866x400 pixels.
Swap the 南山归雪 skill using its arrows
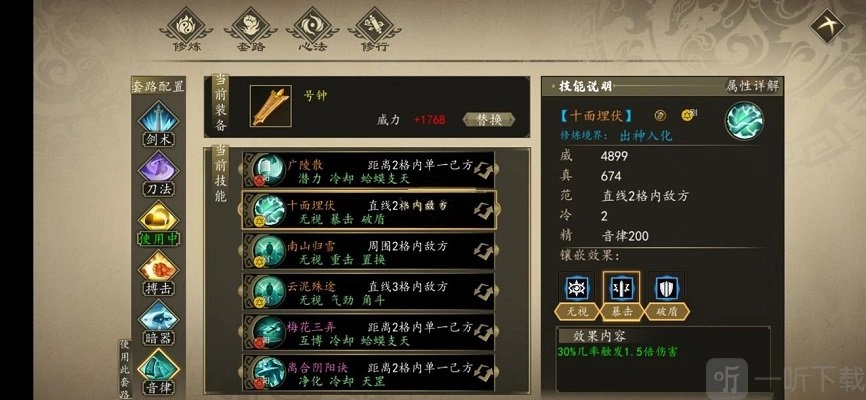tap(483, 251)
